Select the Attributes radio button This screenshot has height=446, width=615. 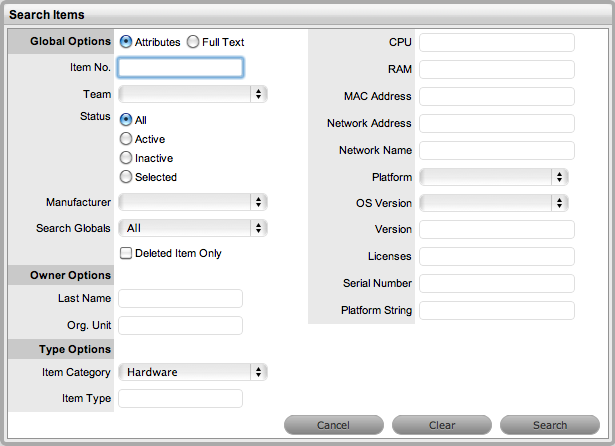tap(126, 42)
